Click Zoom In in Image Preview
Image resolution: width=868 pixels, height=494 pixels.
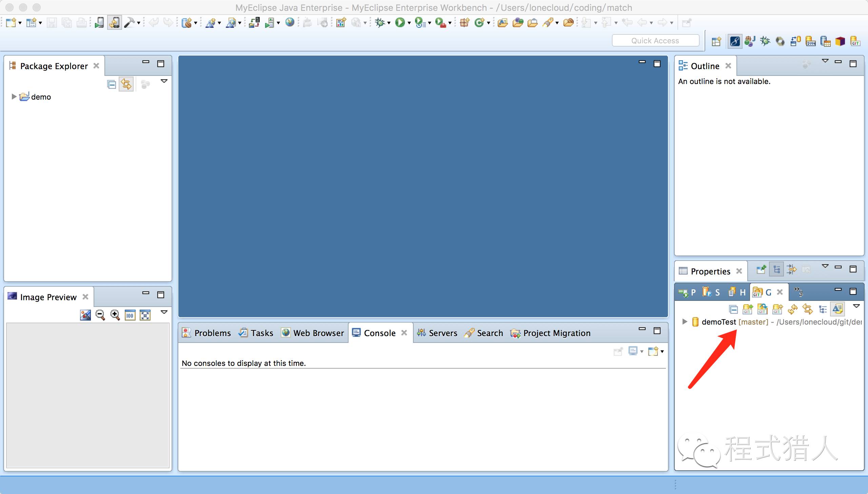pos(115,315)
